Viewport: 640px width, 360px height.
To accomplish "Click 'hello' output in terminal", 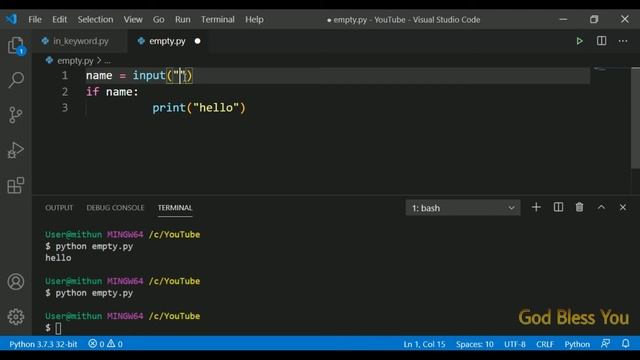I will (x=58, y=258).
